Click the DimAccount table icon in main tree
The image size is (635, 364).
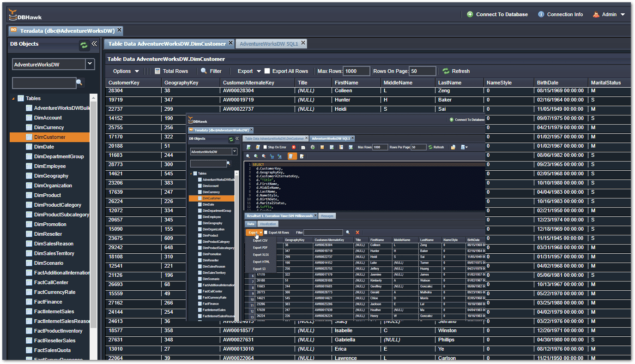[29, 118]
